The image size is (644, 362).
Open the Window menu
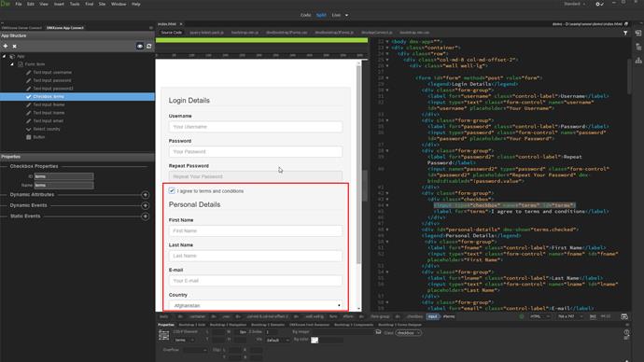pos(119,4)
